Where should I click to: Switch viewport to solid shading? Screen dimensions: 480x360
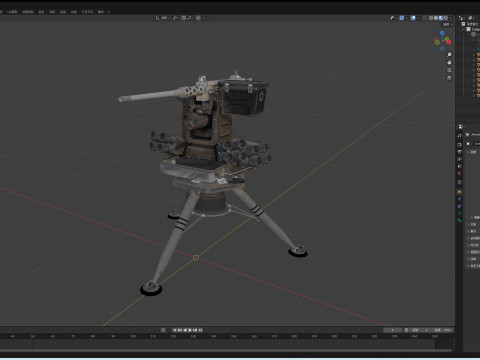click(436, 18)
